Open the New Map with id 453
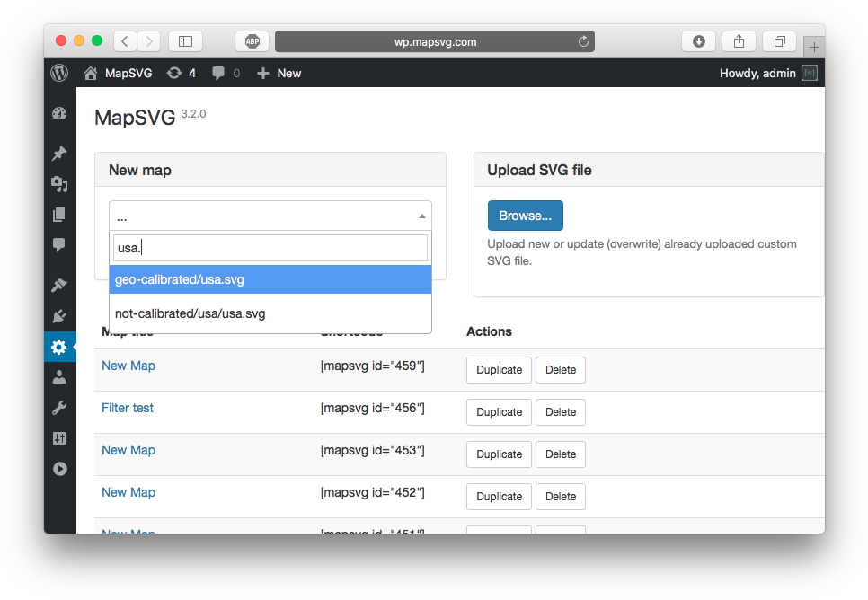Screen dimensions: 868x600 [x=128, y=450]
